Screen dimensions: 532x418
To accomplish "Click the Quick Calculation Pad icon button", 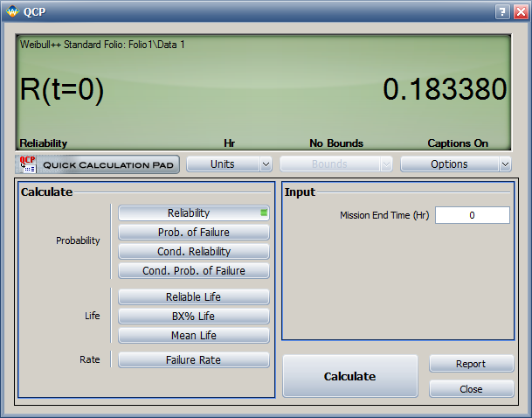I will click(98, 164).
